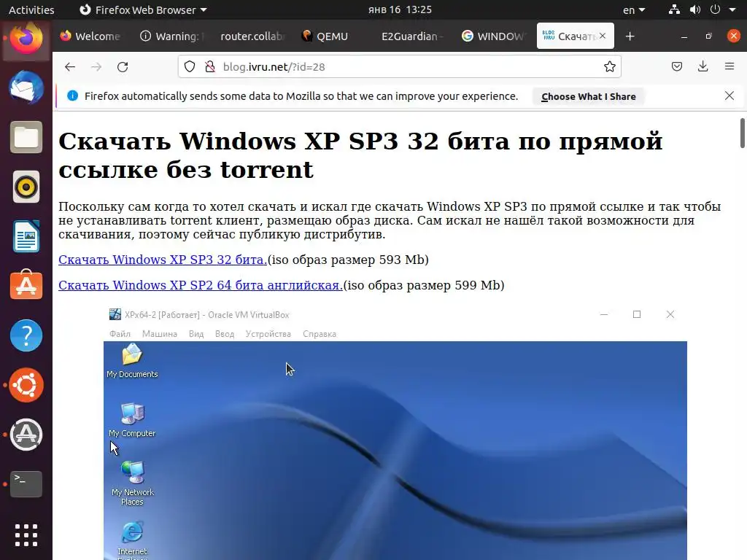Open the Firefox downloads panel
The height and width of the screenshot is (560, 747).
coord(703,66)
